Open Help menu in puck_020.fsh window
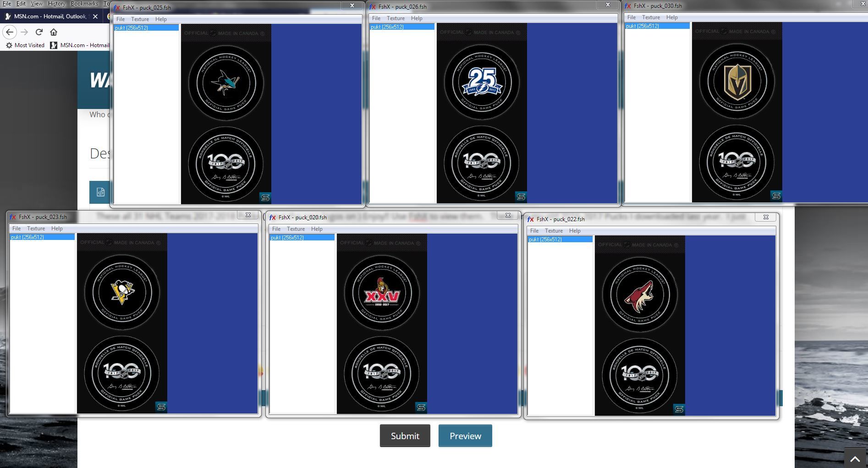868x468 pixels. coord(317,229)
